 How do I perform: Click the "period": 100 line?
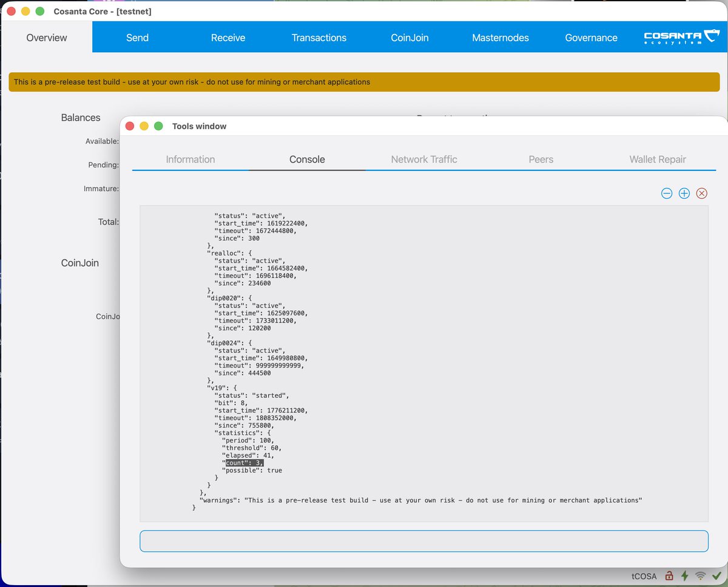[248, 440]
